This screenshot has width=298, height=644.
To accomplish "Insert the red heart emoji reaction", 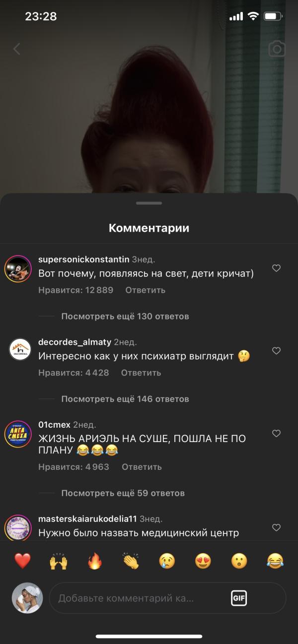I will tap(23, 561).
